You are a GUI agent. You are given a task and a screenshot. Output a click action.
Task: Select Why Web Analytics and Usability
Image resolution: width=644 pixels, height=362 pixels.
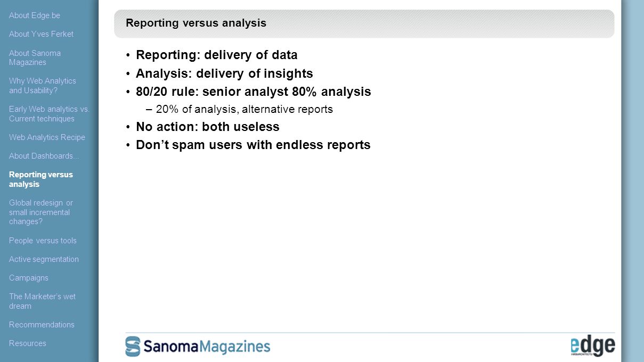(x=43, y=86)
